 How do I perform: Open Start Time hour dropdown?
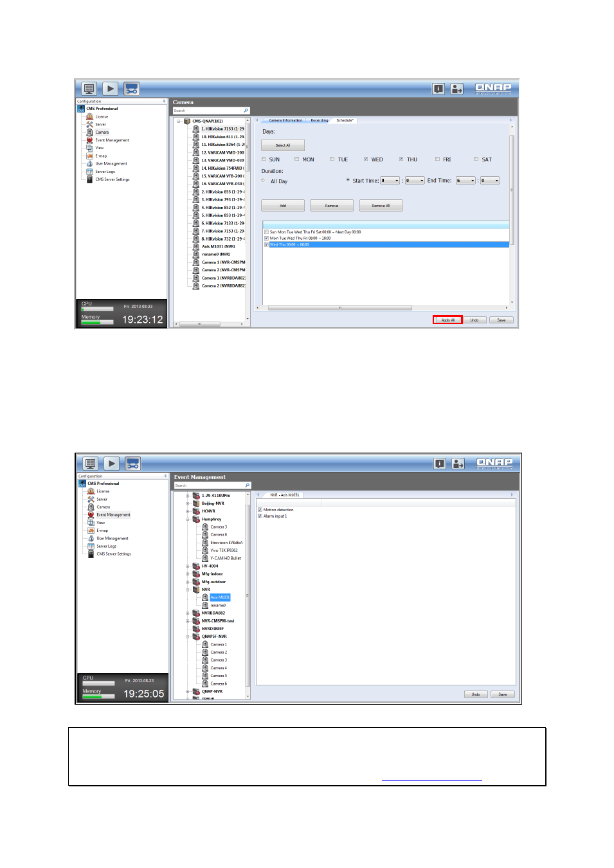coord(390,181)
